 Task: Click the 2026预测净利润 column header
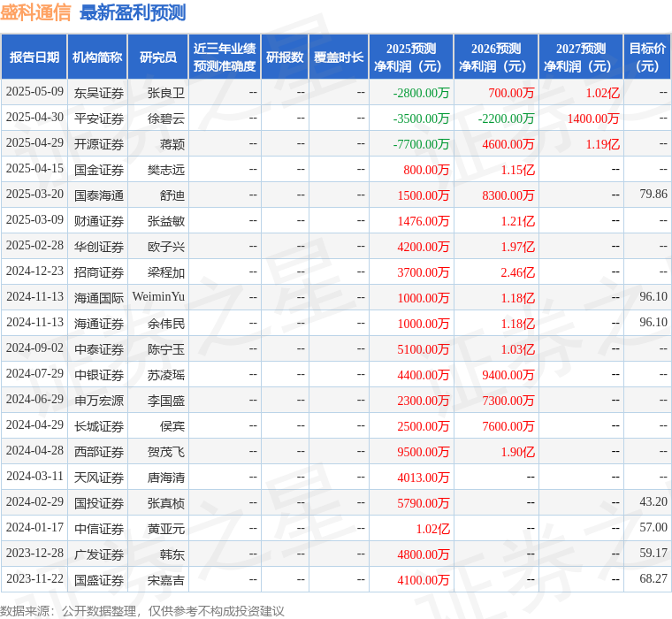click(x=495, y=57)
